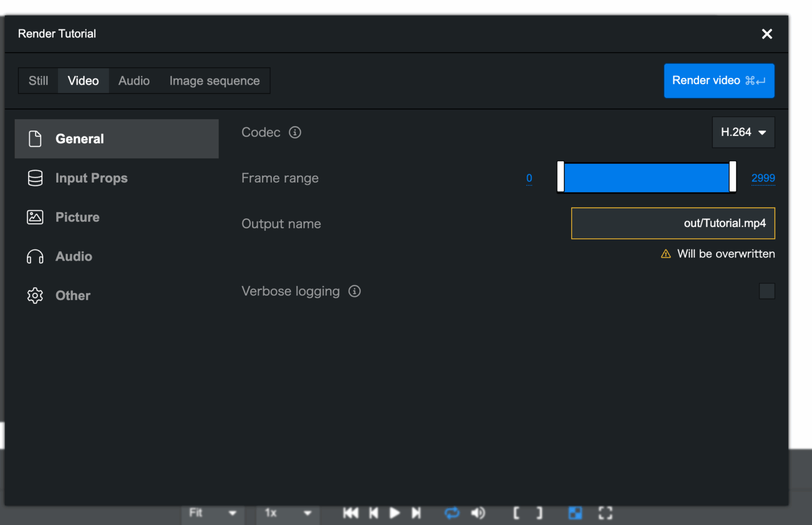The width and height of the screenshot is (812, 525).
Task: Set the in-point with the left bracket icon
Action: point(516,513)
